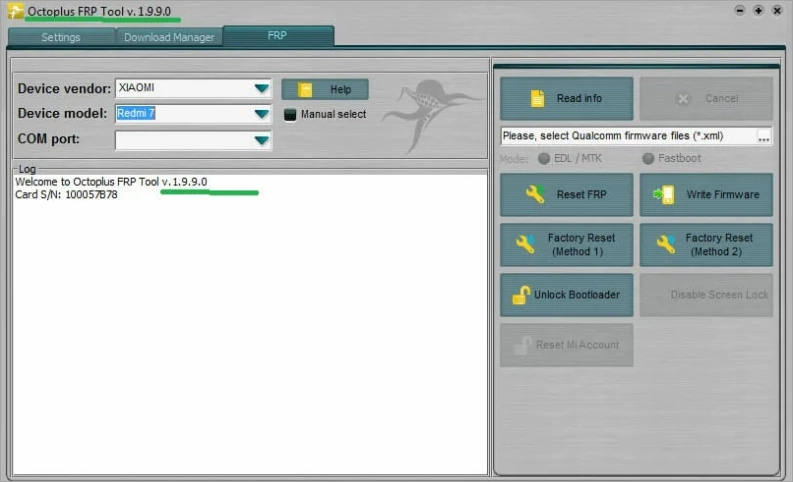The height and width of the screenshot is (482, 793).
Task: Click the Write Firmware button label
Action: tap(723, 194)
